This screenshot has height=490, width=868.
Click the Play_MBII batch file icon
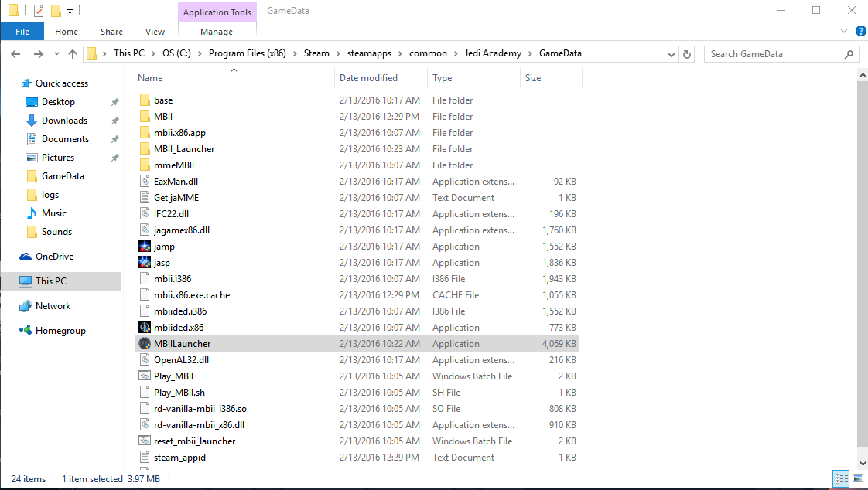(x=145, y=376)
